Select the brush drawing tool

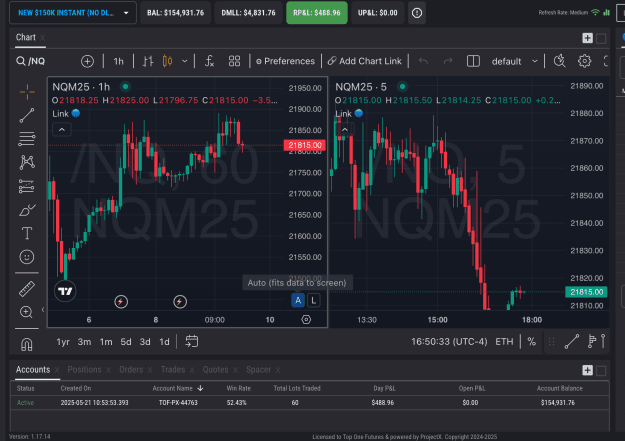pos(27,210)
